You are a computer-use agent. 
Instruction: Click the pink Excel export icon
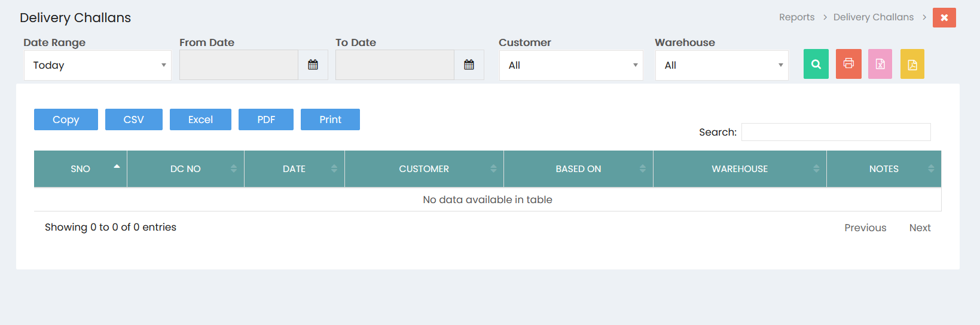[x=880, y=64]
